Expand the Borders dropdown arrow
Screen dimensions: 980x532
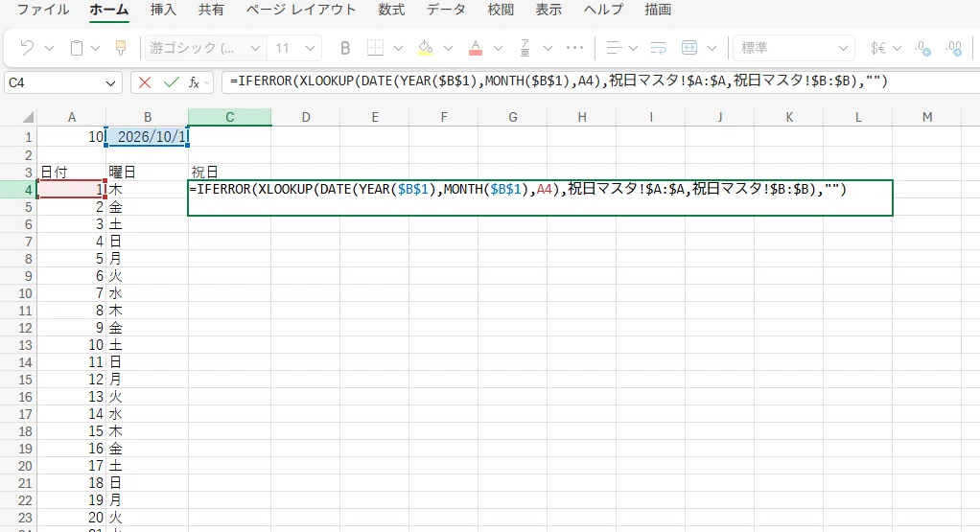398,48
